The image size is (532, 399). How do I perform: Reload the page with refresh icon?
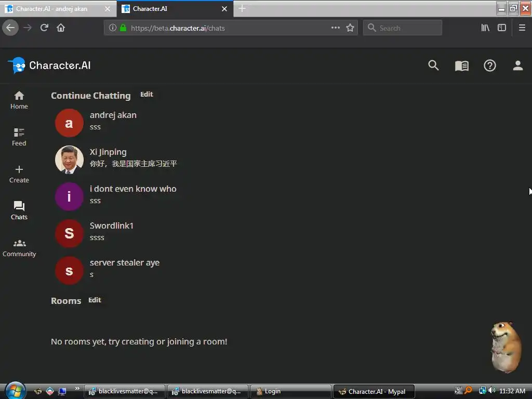pos(45,28)
